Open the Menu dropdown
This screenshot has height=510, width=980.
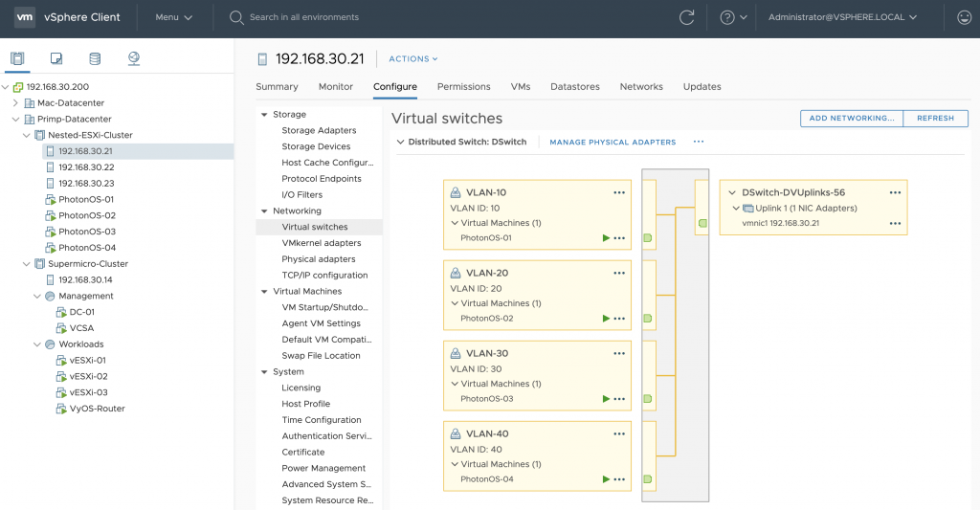pos(174,17)
